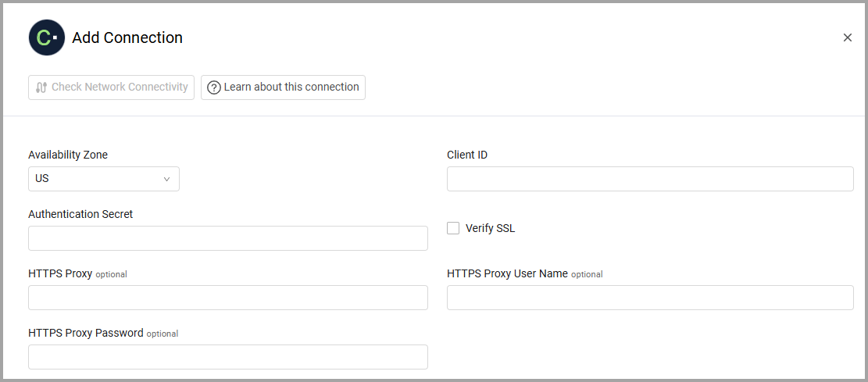This screenshot has width=868, height=382.
Task: Click the Availability Zone label
Action: pos(68,155)
